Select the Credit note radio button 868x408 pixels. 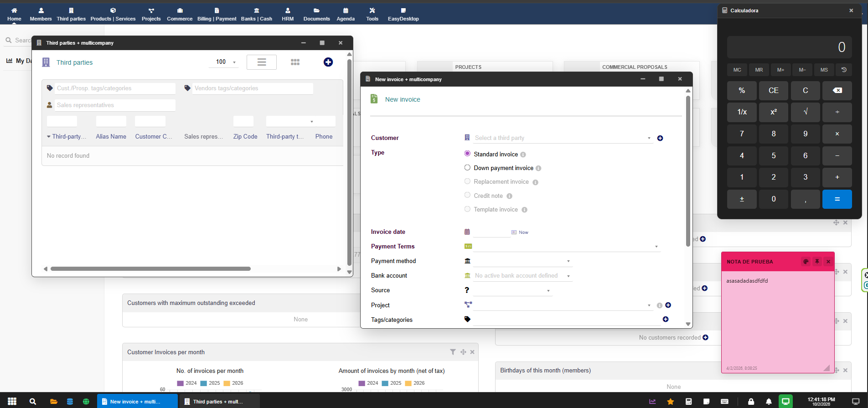coord(467,195)
